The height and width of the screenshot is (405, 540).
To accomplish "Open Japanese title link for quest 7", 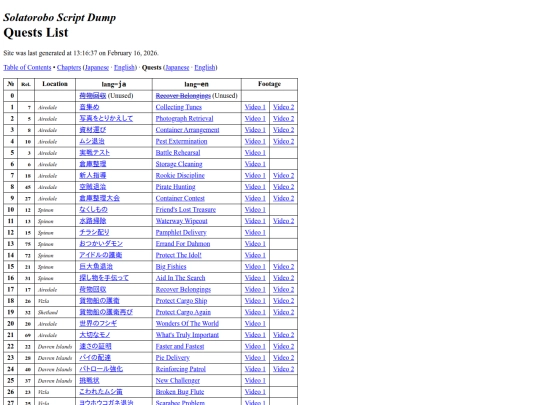I will (93, 175).
